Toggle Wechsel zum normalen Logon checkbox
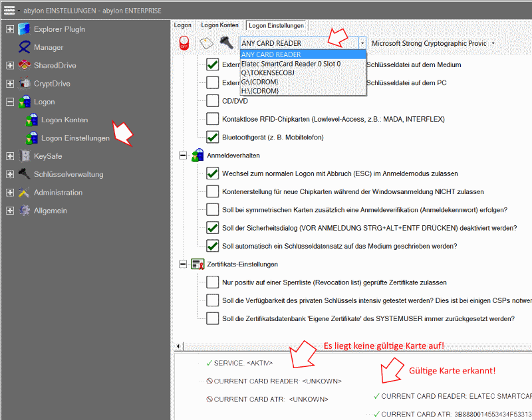532x420 pixels. (x=212, y=173)
